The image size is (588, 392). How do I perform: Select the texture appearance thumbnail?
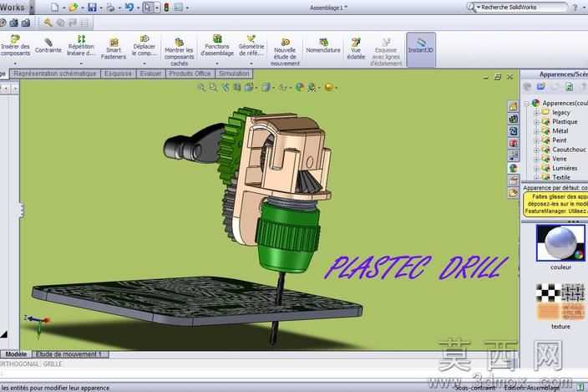click(560, 302)
